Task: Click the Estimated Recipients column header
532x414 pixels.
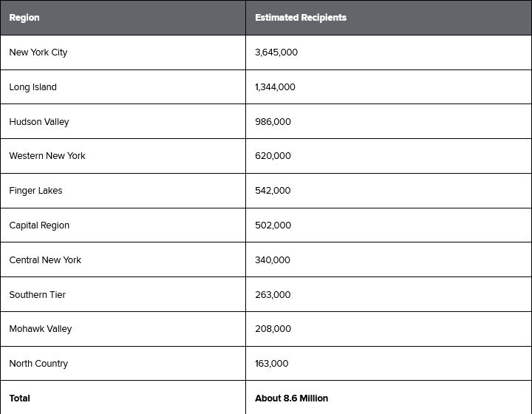Action: (301, 18)
